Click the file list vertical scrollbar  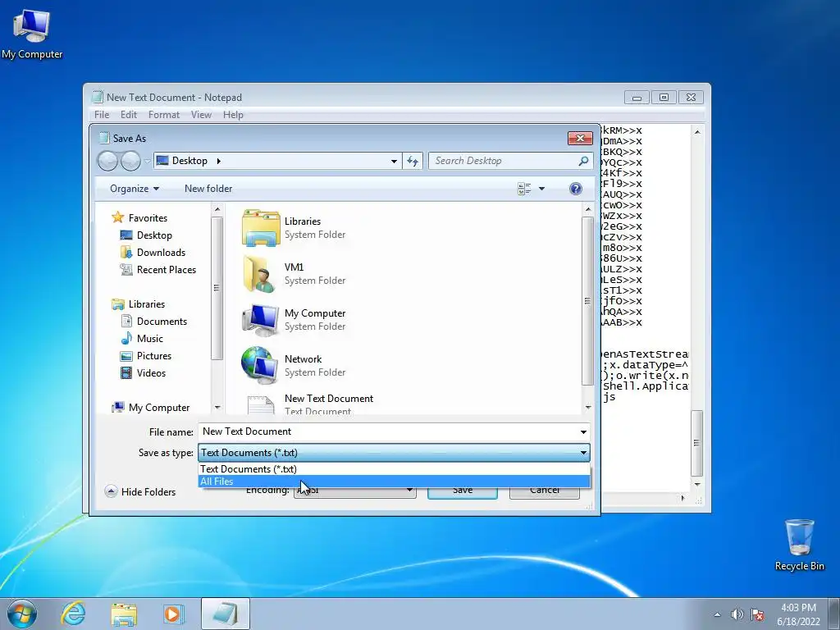point(587,300)
